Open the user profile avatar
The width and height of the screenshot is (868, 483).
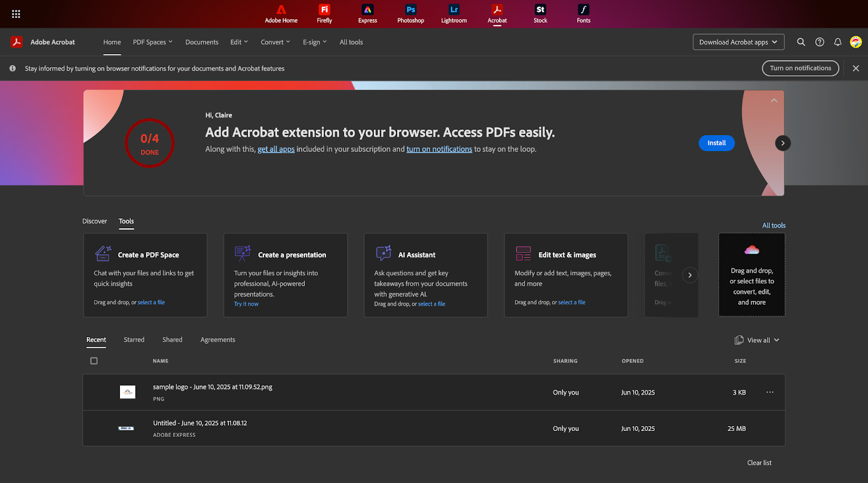click(x=856, y=42)
